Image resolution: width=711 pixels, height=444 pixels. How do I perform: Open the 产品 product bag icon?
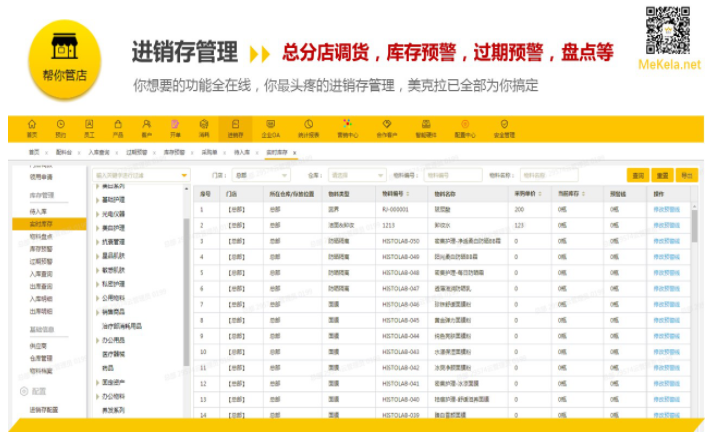(x=118, y=124)
